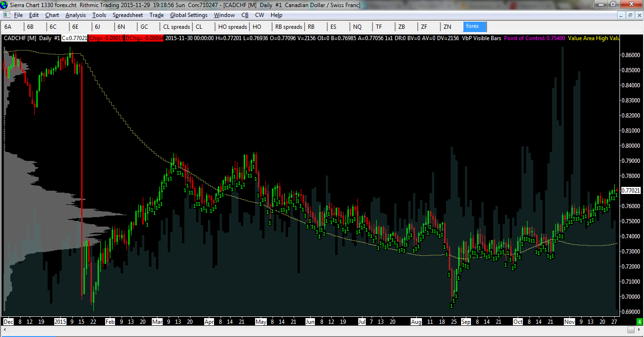Open the CB menu
The height and width of the screenshot is (337, 644).
click(x=245, y=15)
